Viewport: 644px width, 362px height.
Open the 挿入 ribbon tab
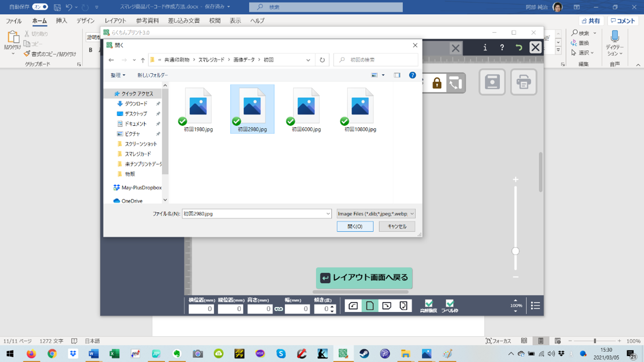point(61,21)
